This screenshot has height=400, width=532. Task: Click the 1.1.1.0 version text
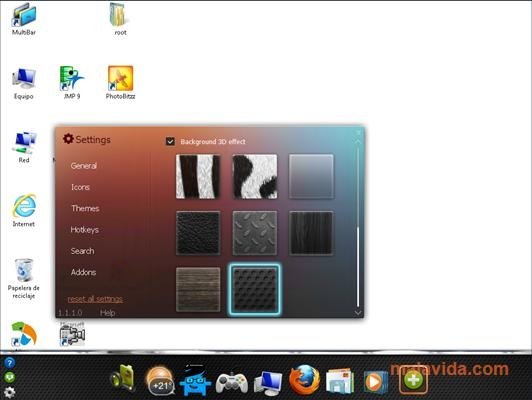(x=71, y=313)
